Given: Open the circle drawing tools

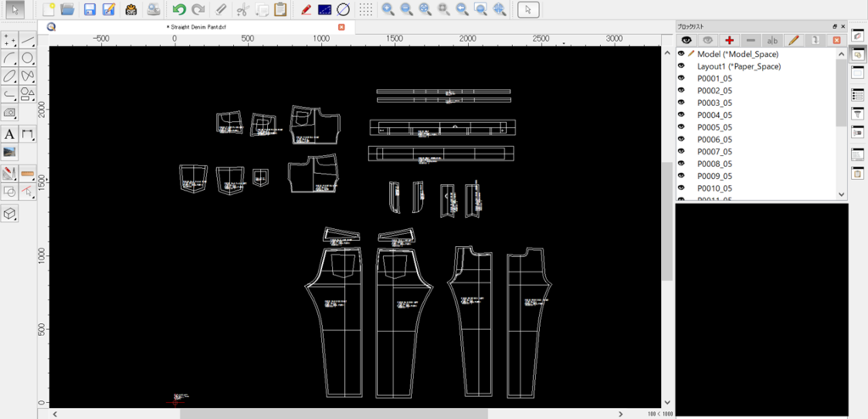Looking at the screenshot, I should (28, 58).
